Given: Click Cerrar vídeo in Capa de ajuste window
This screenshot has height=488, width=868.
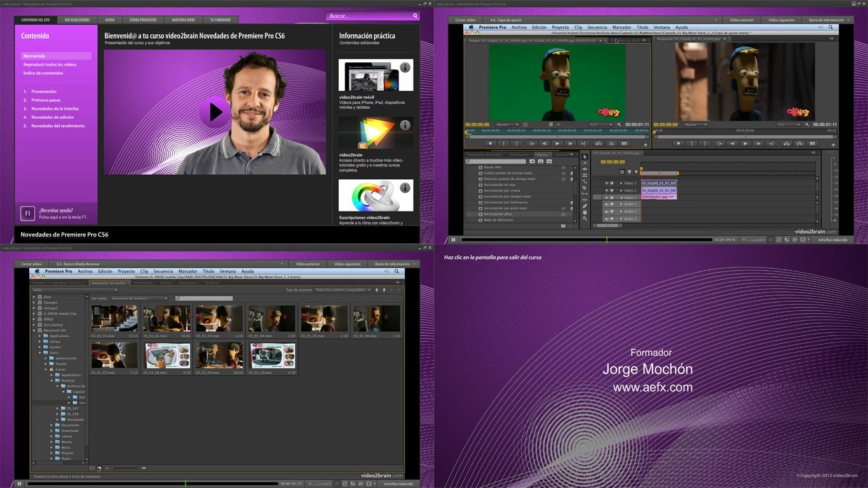Looking at the screenshot, I should pos(465,20).
